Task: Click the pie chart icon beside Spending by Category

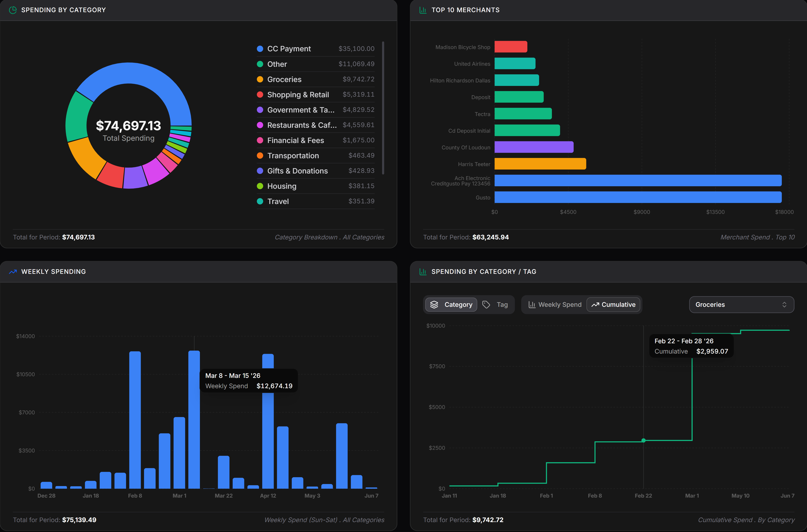Action: click(13, 10)
